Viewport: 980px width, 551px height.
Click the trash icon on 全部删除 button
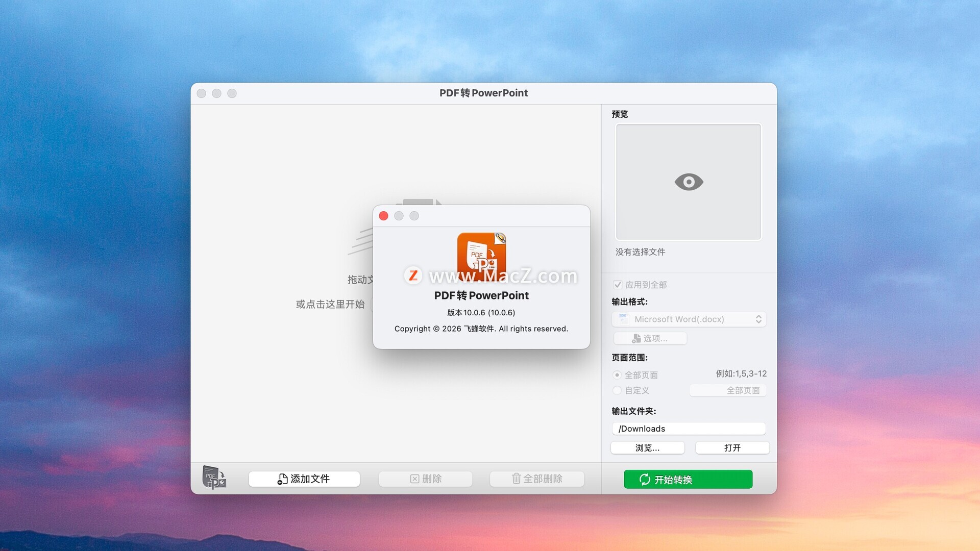(516, 479)
